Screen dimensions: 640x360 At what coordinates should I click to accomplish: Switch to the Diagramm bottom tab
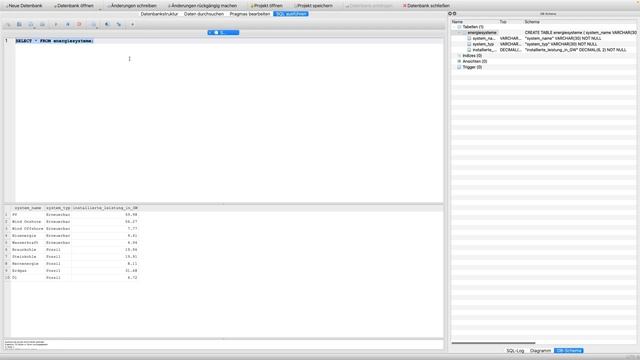coord(540,351)
